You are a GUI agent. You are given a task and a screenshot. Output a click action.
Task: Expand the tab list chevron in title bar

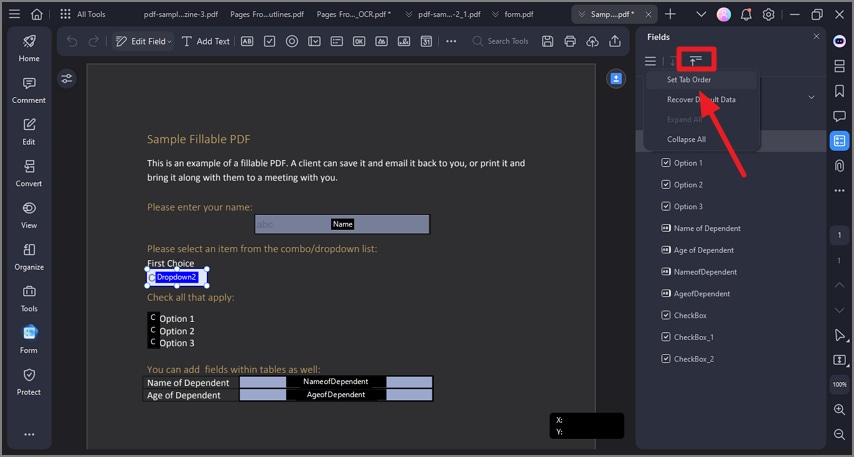pyautogui.click(x=701, y=15)
